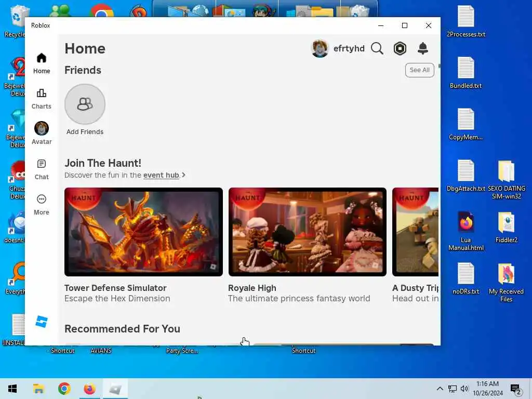Open the Avatar page from sidebar
The width and height of the screenshot is (532, 399).
(x=42, y=133)
